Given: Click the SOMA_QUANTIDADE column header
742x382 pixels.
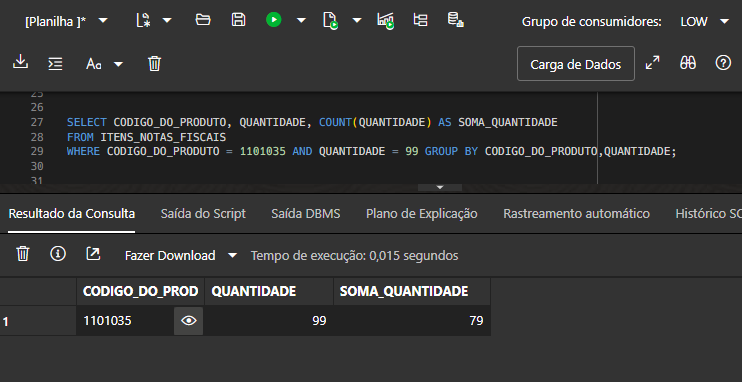Looking at the screenshot, I should 412,292.
